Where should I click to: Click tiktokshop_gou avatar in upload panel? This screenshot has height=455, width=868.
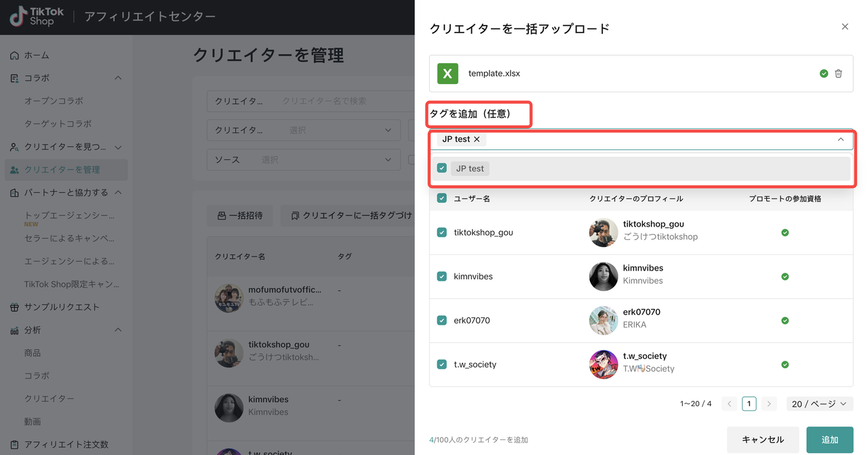(604, 233)
